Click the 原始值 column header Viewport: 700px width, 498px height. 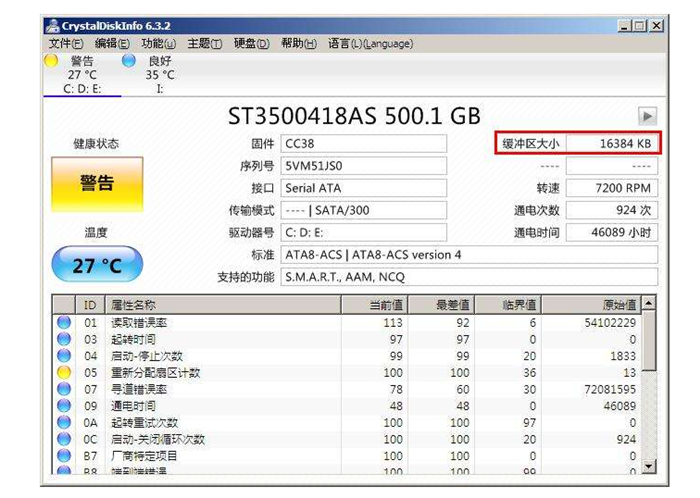point(591,305)
